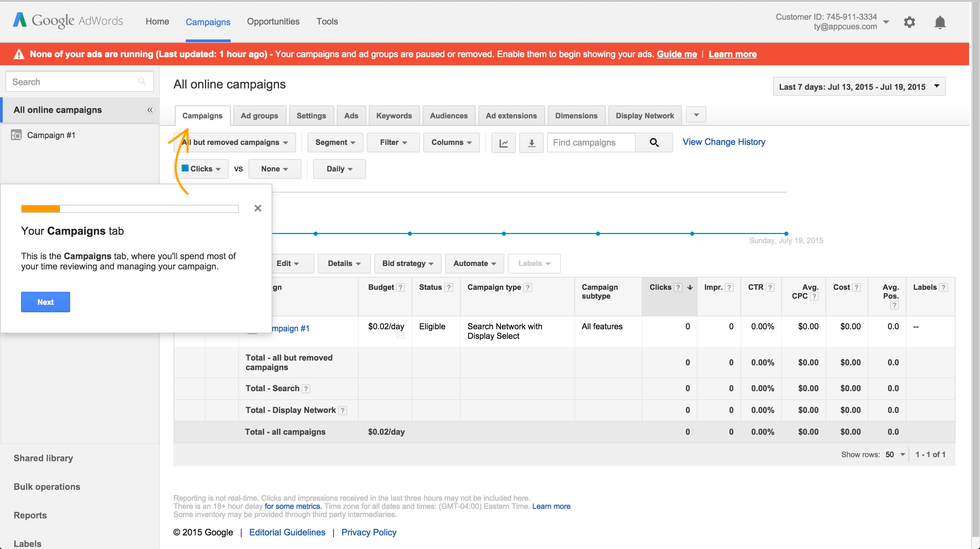Click the blue Clicks color swatch
980x549 pixels.
[185, 168]
